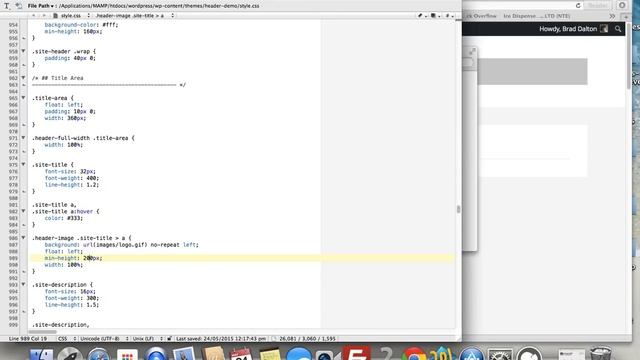Collapse the .site-header .wrap fold at line 958

(23, 51)
